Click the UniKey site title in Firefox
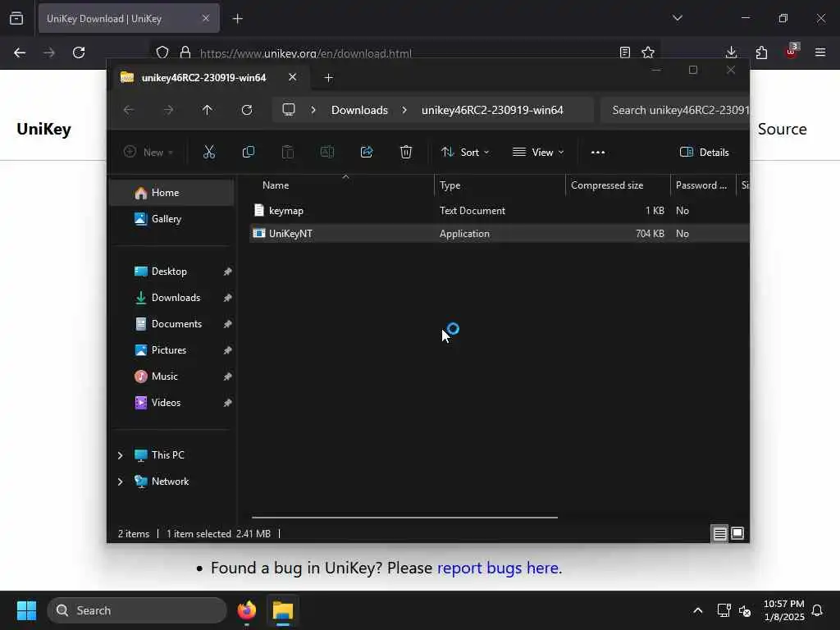Viewport: 840px width, 630px height. click(x=44, y=129)
